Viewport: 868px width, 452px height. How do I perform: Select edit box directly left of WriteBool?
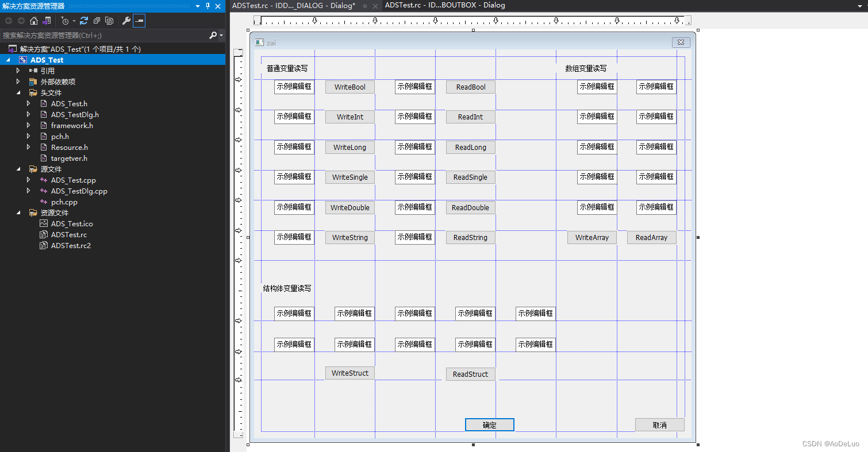294,87
